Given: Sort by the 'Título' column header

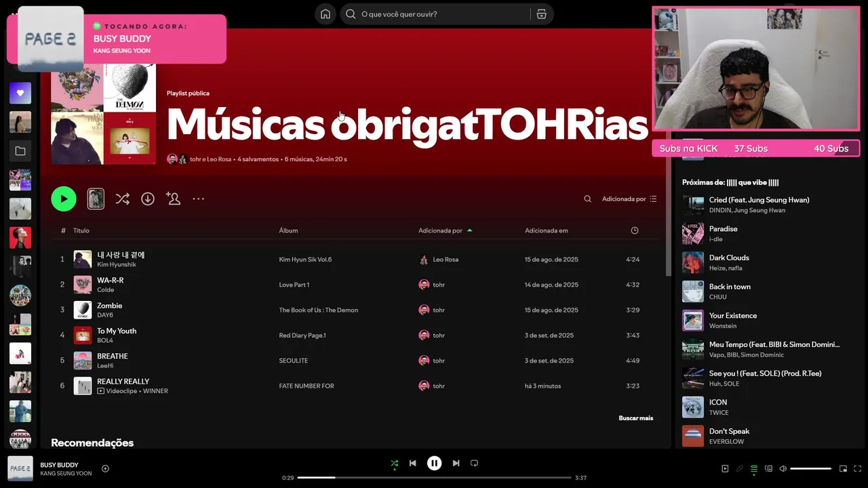Looking at the screenshot, I should point(81,230).
